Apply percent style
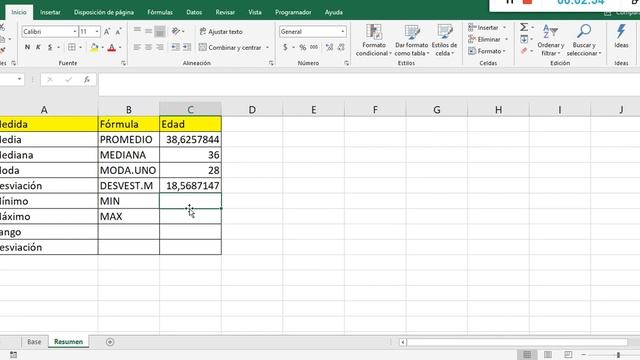Viewport: 640px width, 360px height. click(x=302, y=47)
